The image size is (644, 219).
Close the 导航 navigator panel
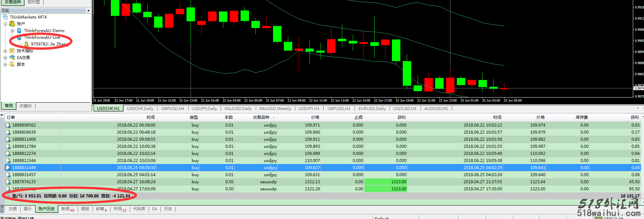(89, 11)
